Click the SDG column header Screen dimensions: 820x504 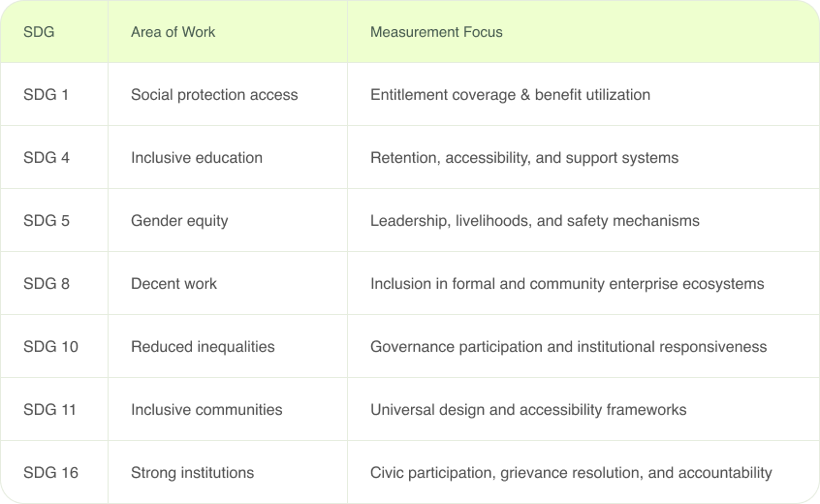39,32
